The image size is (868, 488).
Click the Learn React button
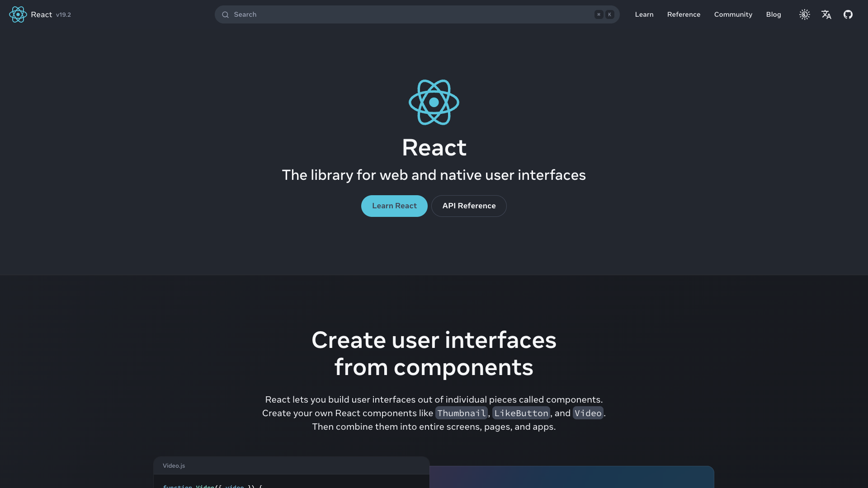pyautogui.click(x=394, y=206)
